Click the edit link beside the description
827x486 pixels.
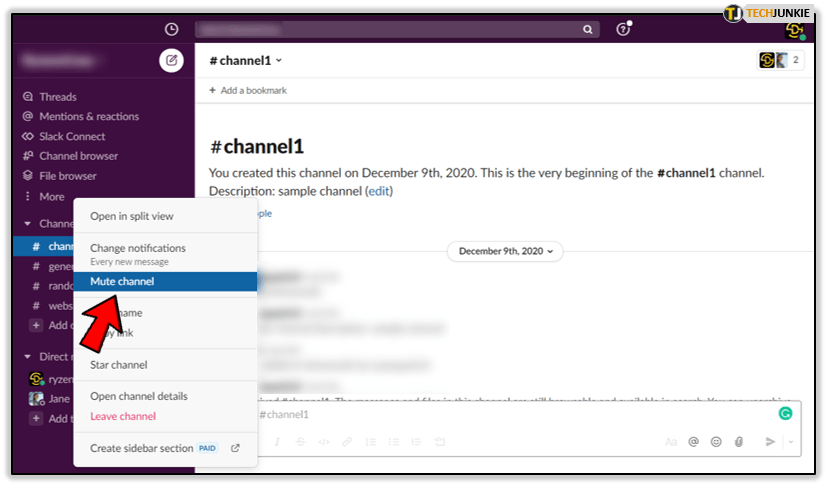coord(379,191)
